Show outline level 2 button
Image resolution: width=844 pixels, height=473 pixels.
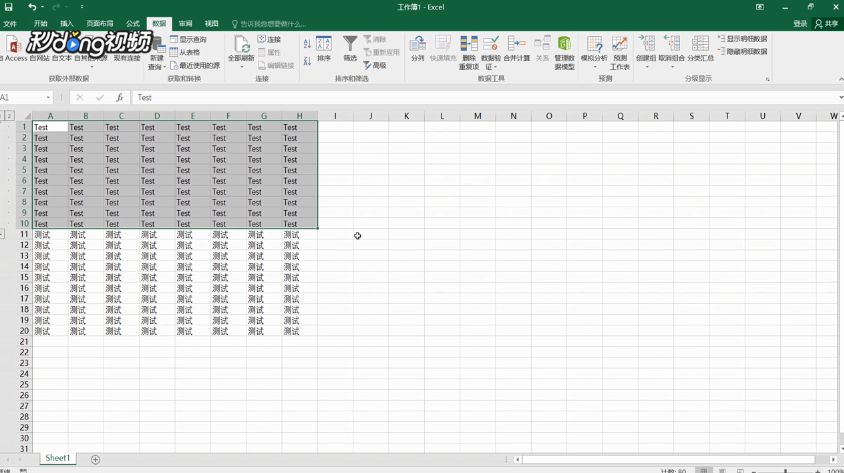pyautogui.click(x=9, y=116)
